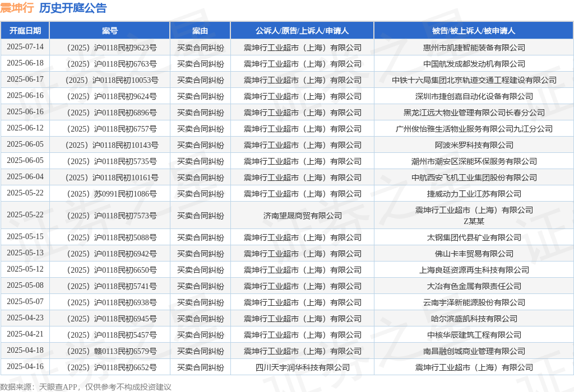This screenshot has height=392, width=574.
Task: Select the 开庭日期 column header
Action: click(x=25, y=31)
